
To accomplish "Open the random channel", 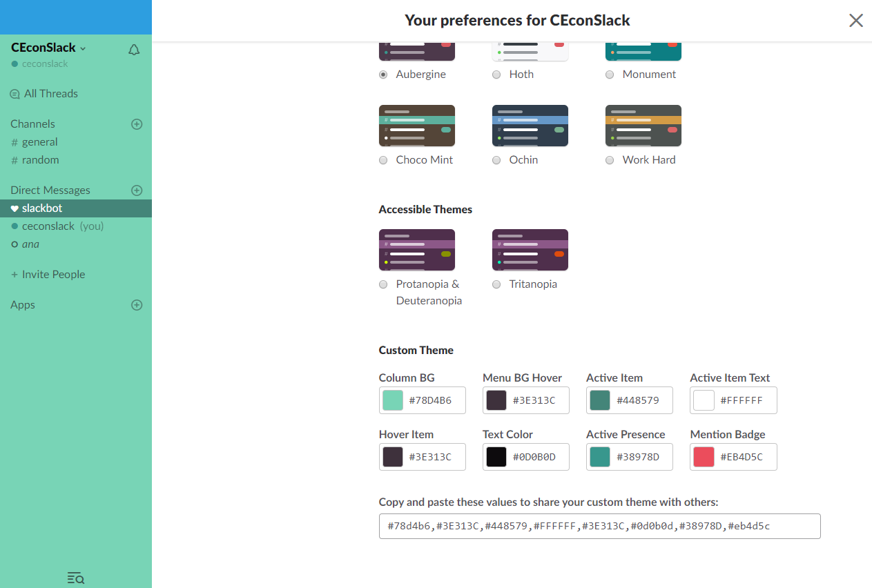I will tap(76, 160).
